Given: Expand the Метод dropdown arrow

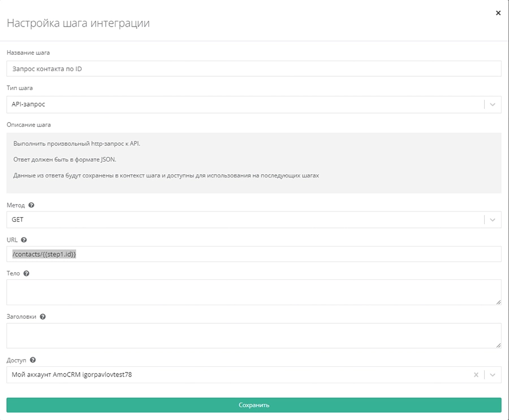Looking at the screenshot, I should point(492,220).
